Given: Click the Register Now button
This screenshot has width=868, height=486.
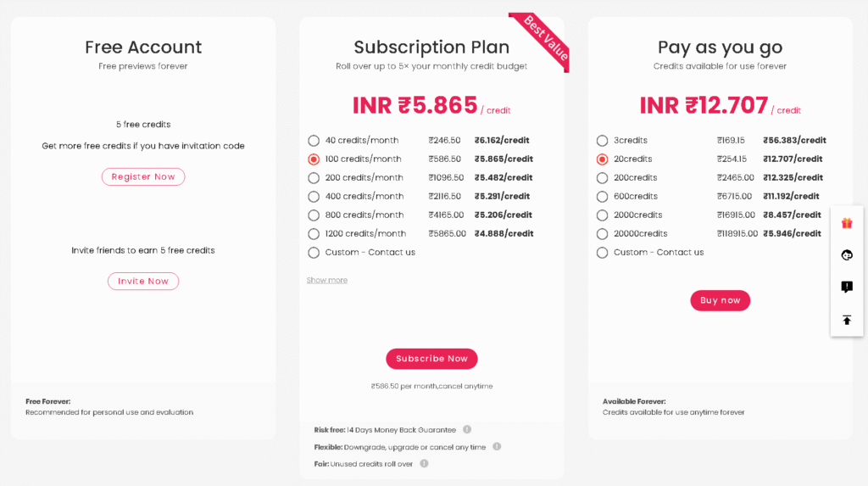Looking at the screenshot, I should tap(143, 176).
